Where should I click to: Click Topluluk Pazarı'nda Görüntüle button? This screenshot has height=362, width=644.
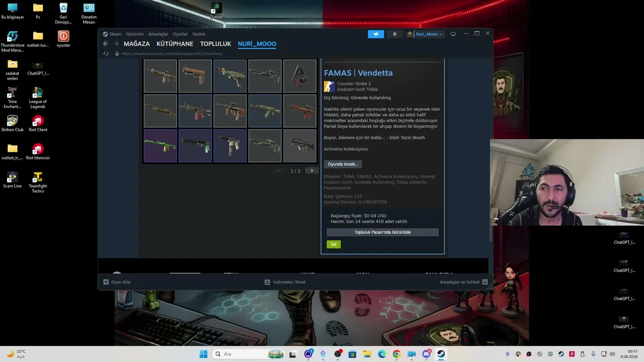[x=382, y=232]
